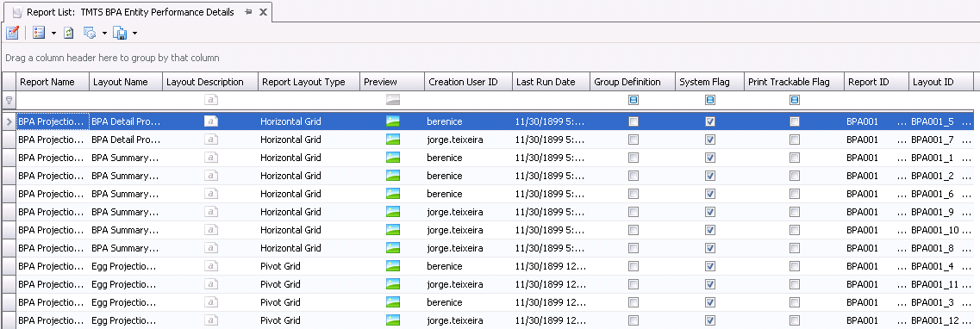Click the row indicator arrow of selected row
This screenshot has height=329, width=980.
[x=9, y=121]
